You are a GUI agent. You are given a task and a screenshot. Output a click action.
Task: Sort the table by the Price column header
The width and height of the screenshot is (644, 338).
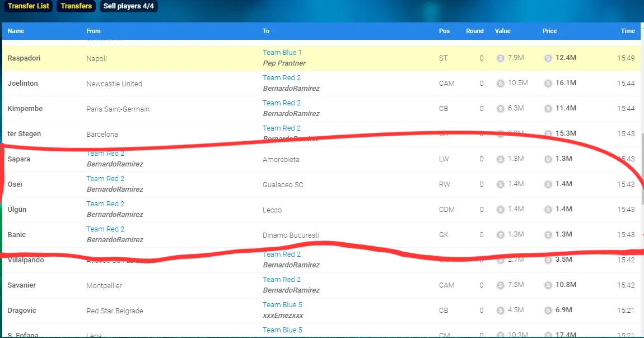(x=549, y=31)
